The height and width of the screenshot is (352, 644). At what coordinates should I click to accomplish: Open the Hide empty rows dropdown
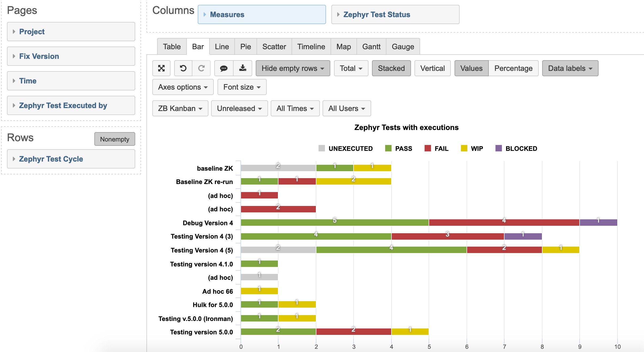pos(293,68)
